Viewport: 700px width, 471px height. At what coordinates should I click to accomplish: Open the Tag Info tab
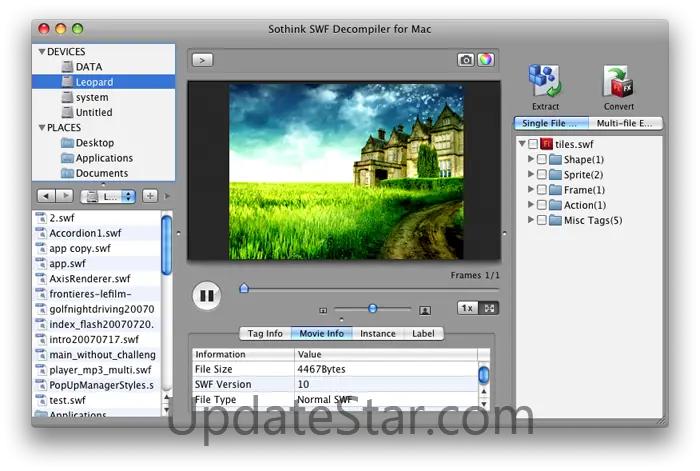point(265,333)
